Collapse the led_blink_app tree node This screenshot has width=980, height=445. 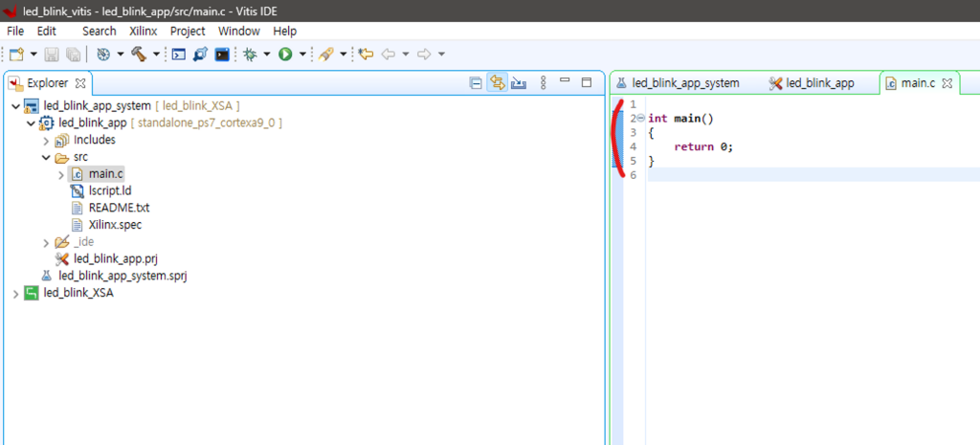coord(31,123)
